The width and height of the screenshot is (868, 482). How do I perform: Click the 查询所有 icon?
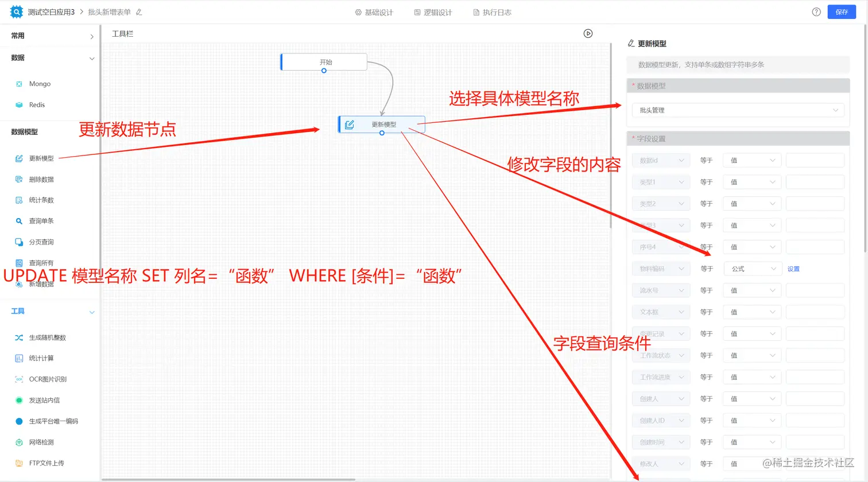click(x=19, y=263)
